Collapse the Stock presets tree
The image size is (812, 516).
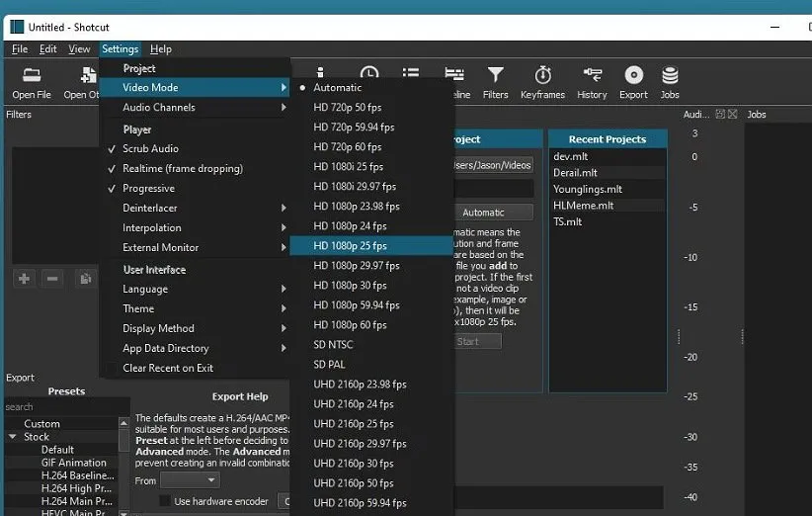pos(13,437)
